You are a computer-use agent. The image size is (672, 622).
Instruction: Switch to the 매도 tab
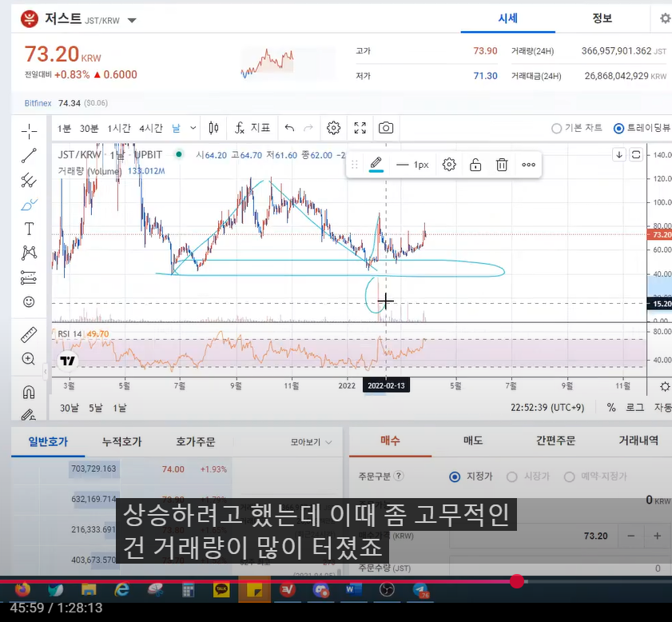473,441
